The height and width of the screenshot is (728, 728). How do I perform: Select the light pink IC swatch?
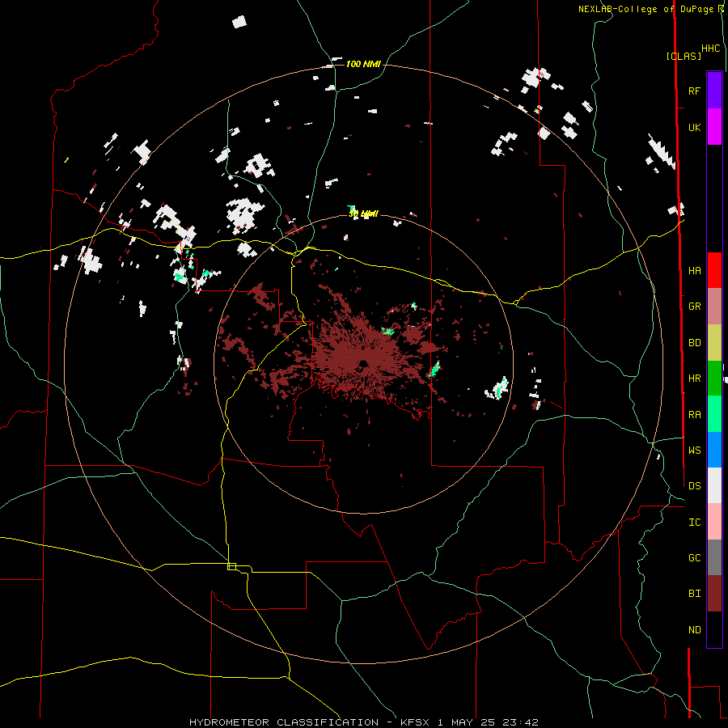click(x=714, y=522)
